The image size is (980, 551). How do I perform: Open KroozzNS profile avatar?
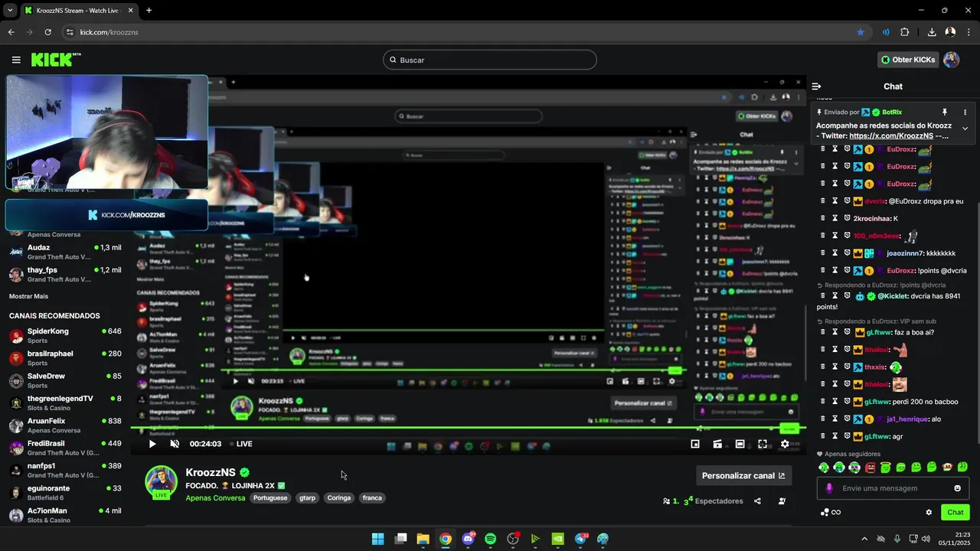[x=161, y=482]
